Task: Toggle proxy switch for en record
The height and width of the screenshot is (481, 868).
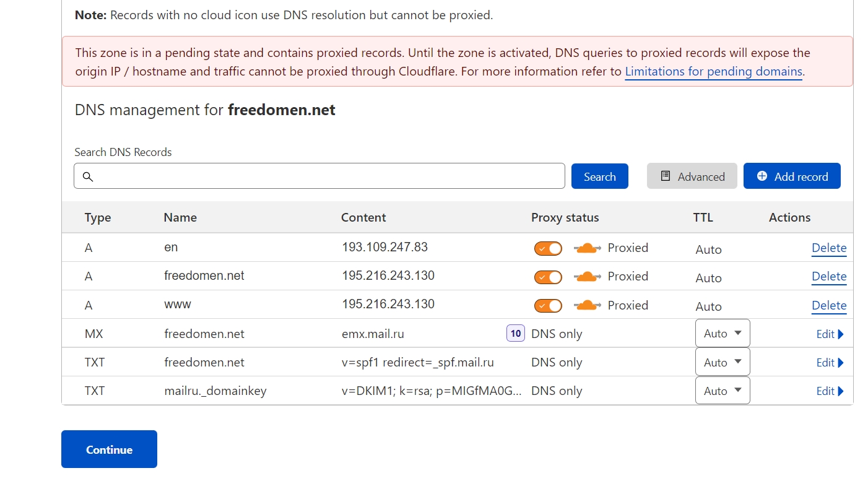Action: pyautogui.click(x=548, y=248)
